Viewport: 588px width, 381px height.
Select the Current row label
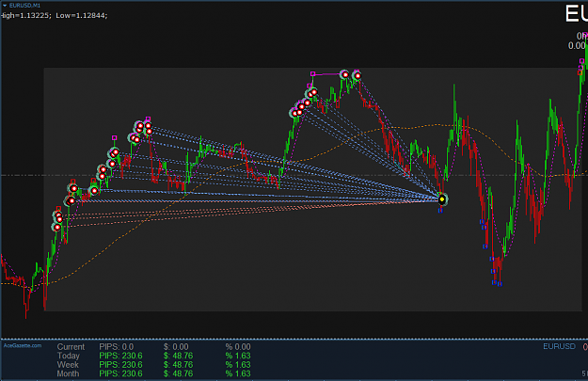[x=71, y=347]
